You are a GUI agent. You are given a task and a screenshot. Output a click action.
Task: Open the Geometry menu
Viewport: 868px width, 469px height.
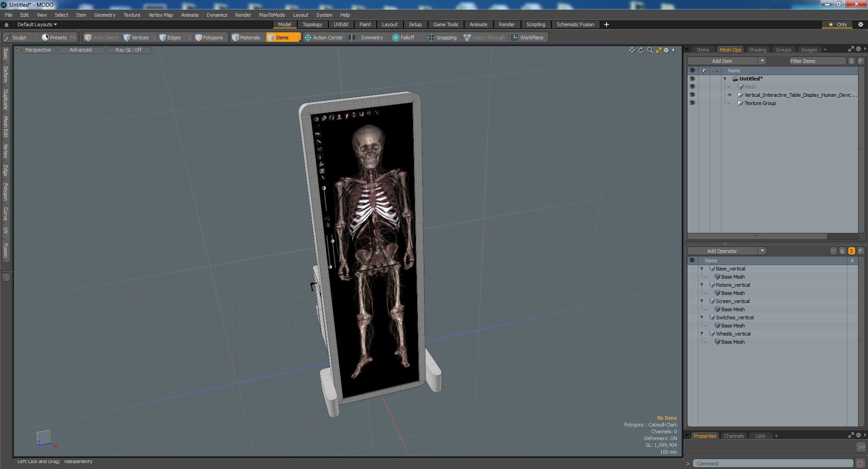(104, 15)
